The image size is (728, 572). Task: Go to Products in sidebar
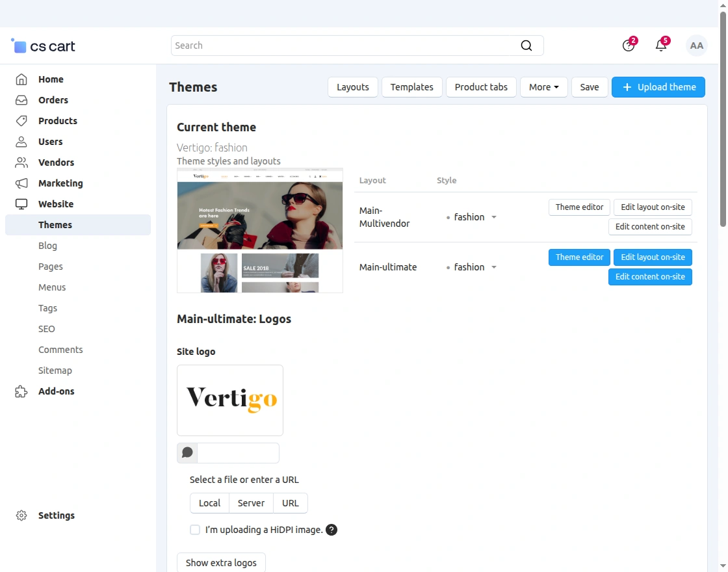58,121
